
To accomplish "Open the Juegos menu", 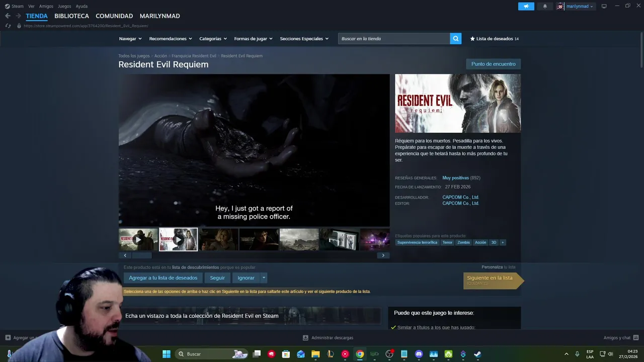I will coord(64,6).
